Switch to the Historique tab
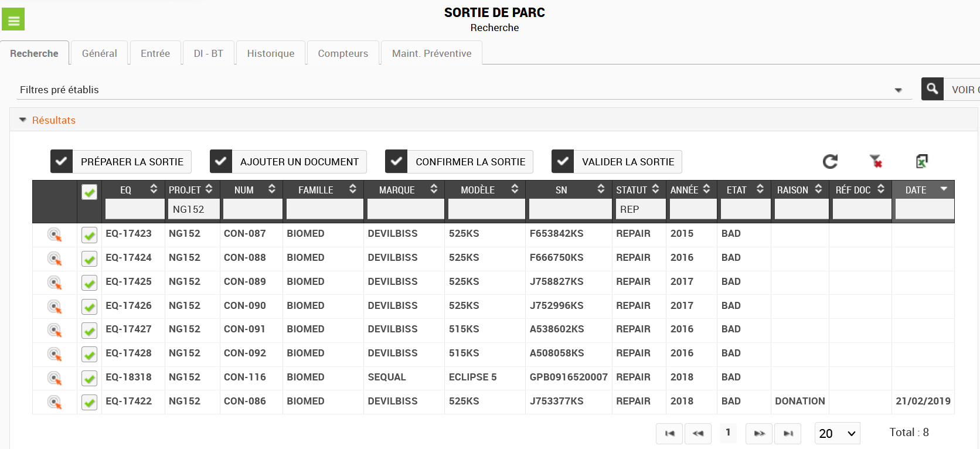Viewport: 980px width, 449px height. [x=271, y=53]
